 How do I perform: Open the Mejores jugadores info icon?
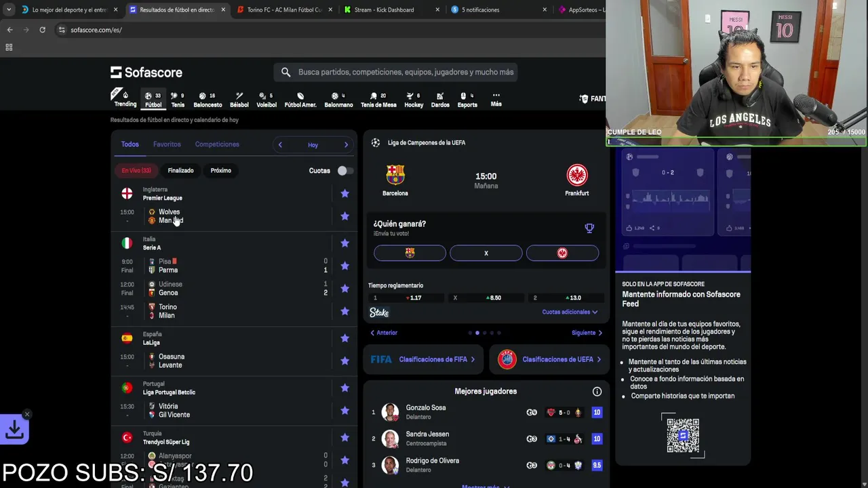(597, 391)
